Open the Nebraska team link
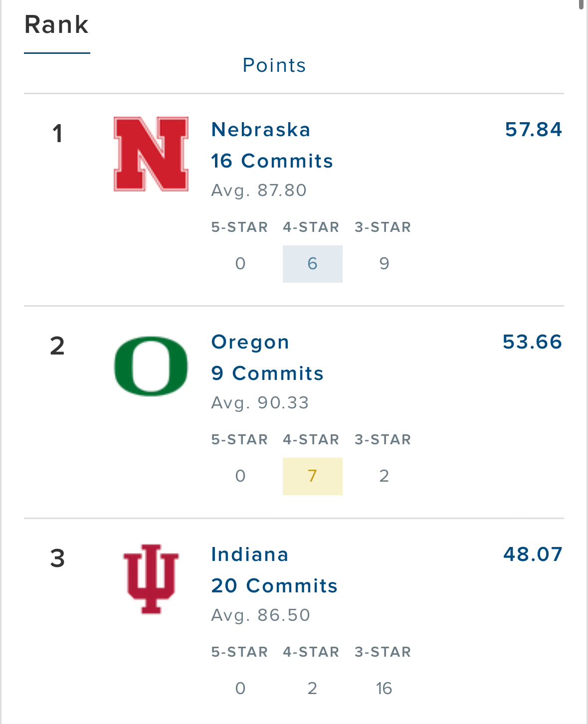 (x=261, y=130)
